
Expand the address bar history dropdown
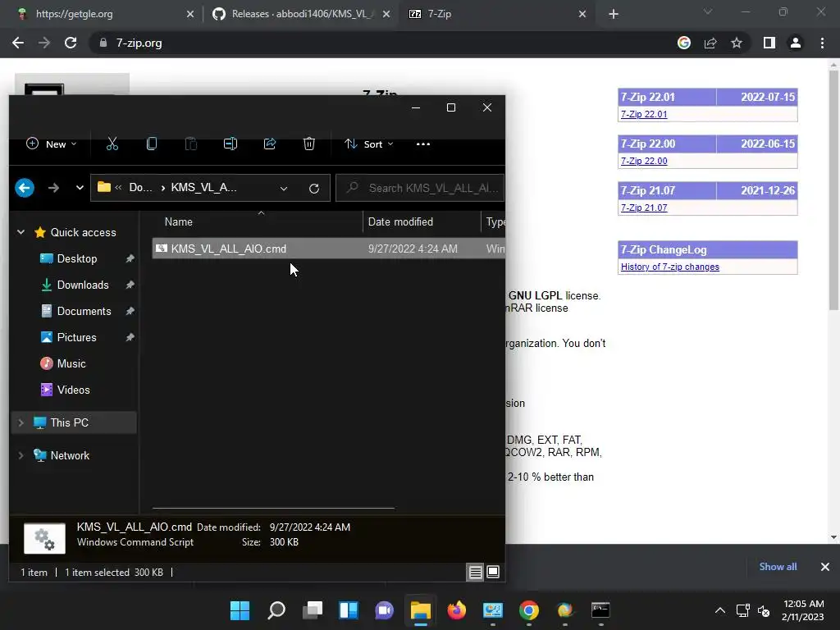284,189
